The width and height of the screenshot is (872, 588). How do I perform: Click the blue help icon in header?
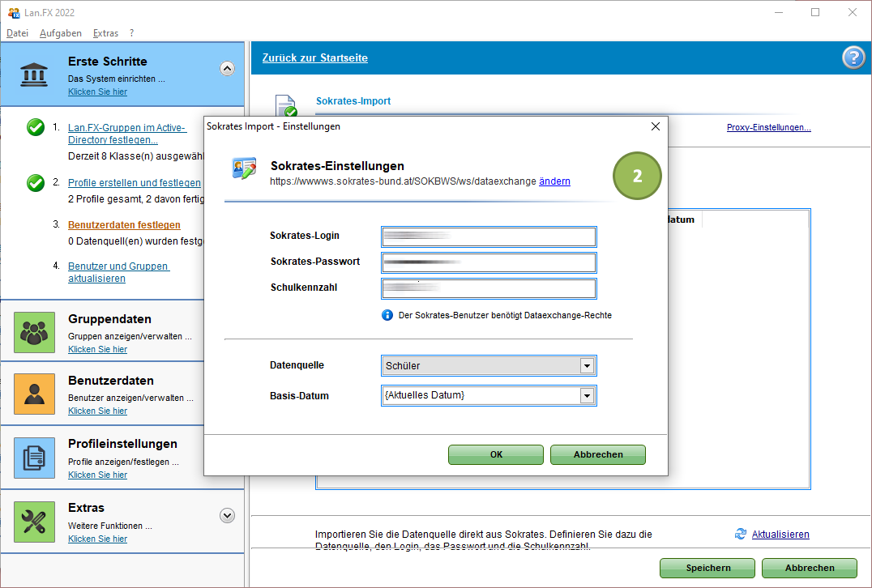pyautogui.click(x=853, y=58)
